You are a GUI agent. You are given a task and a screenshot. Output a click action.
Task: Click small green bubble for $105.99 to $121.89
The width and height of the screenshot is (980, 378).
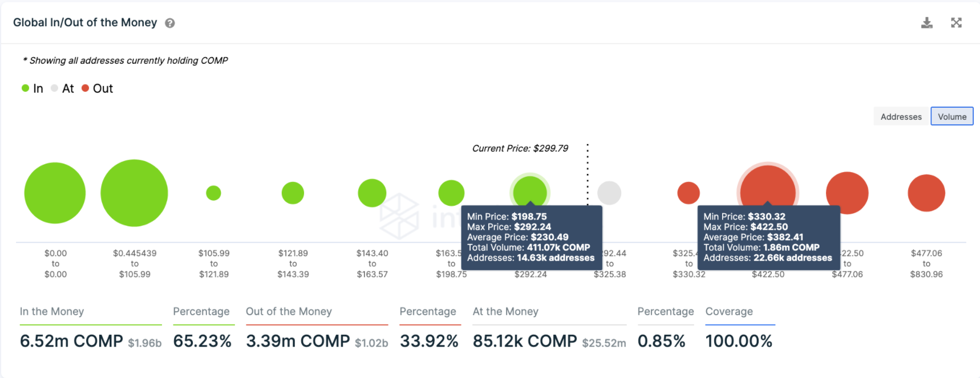click(213, 193)
